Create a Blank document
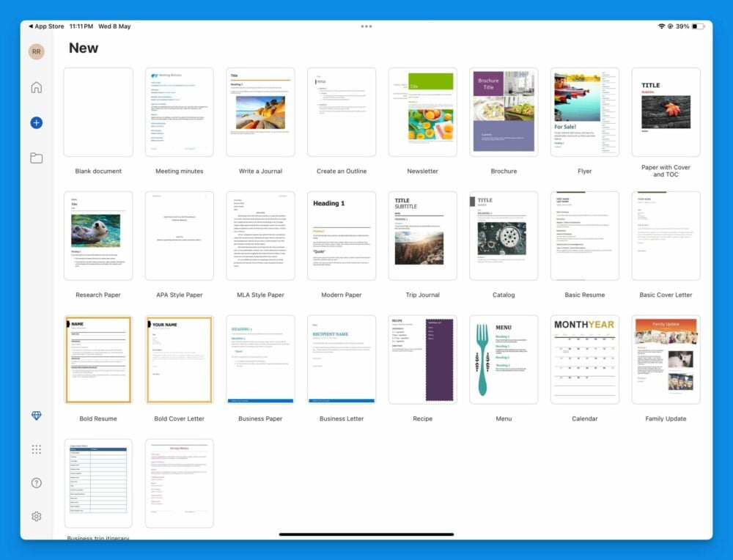 pos(98,112)
